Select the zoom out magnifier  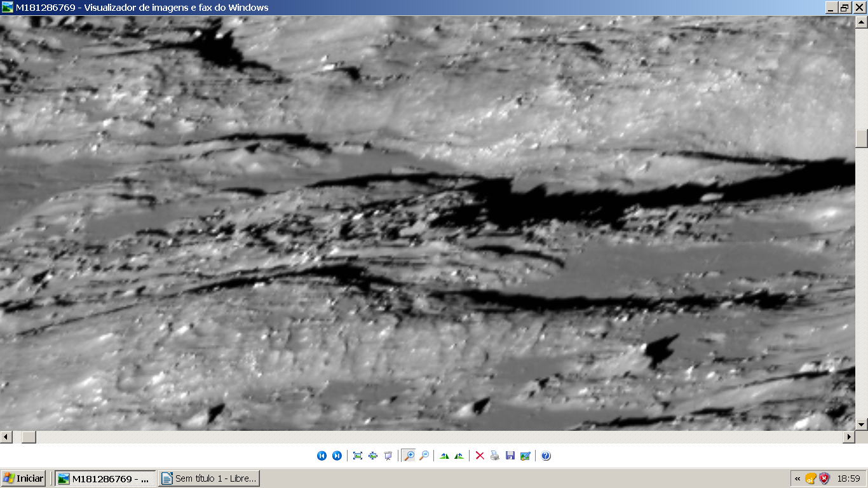[x=424, y=456]
